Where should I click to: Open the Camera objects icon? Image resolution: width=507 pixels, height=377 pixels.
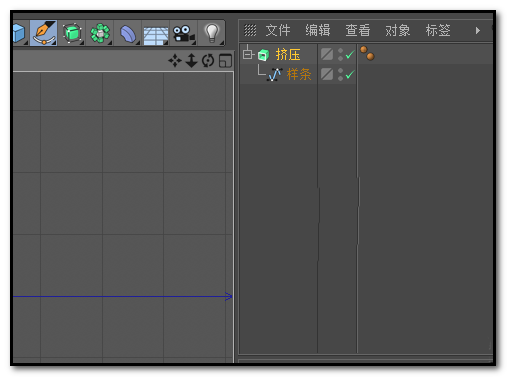pyautogui.click(x=184, y=34)
